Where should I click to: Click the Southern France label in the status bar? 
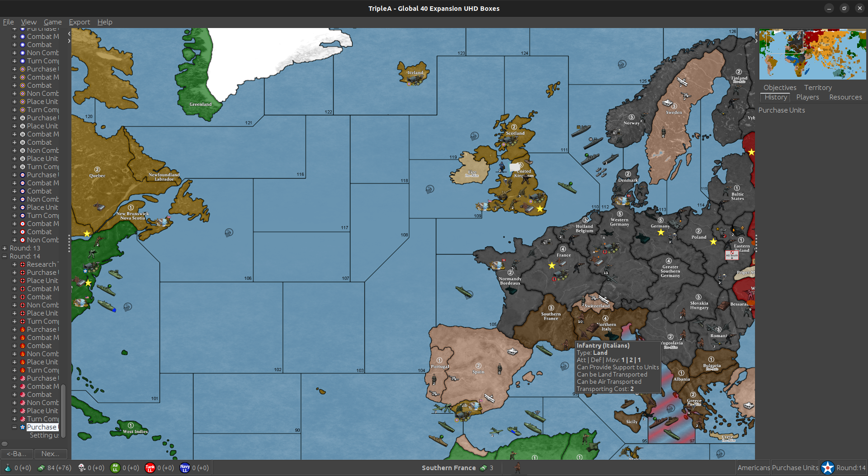[x=448, y=468]
